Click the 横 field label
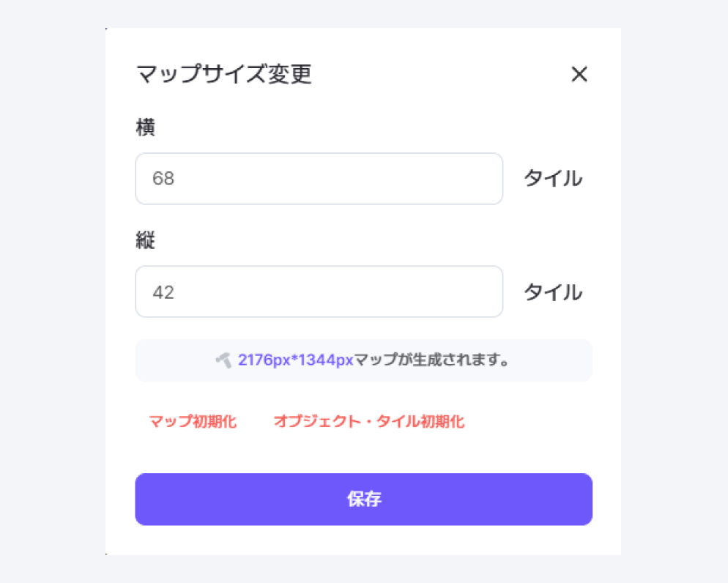Image resolution: width=728 pixels, height=583 pixels. [145, 127]
